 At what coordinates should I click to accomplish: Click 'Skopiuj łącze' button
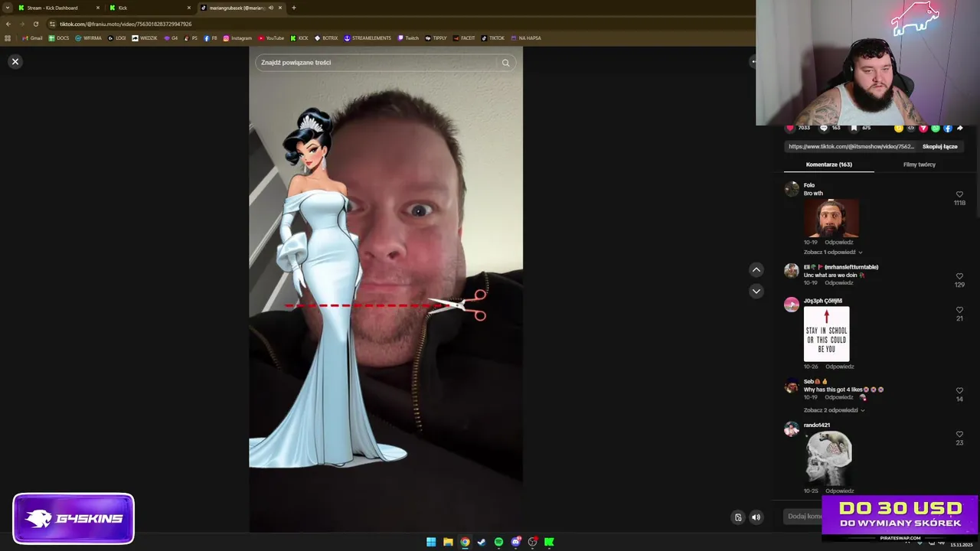[939, 146]
